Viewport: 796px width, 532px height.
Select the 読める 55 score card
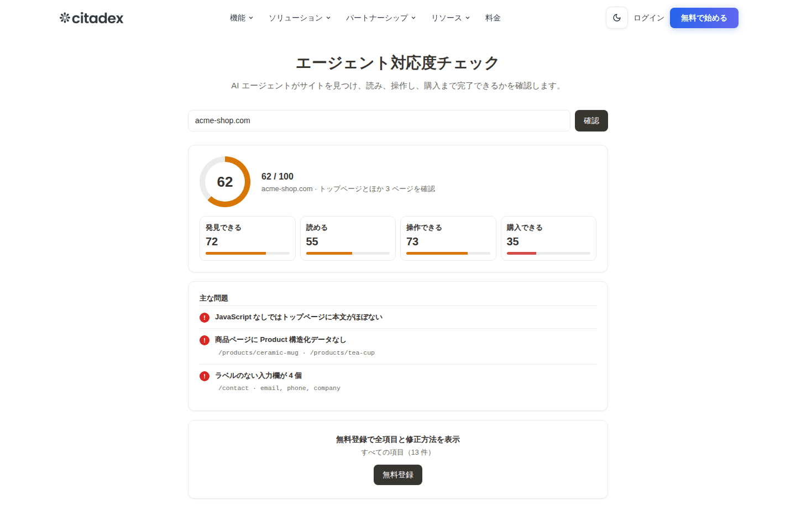(x=348, y=238)
